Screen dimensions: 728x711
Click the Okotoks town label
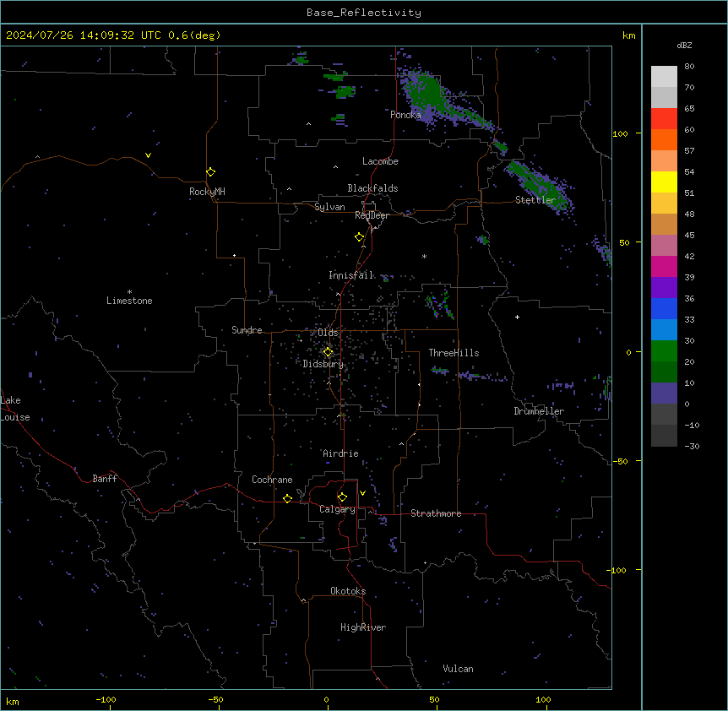(x=348, y=591)
